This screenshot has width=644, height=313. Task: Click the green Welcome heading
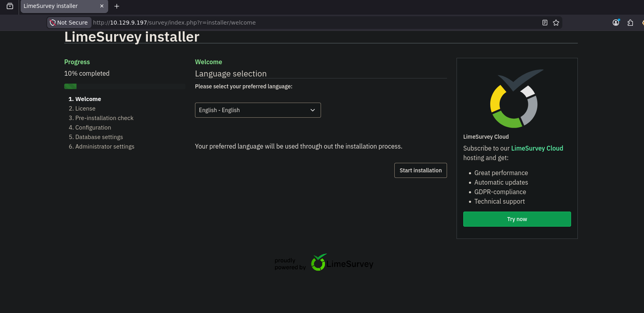(208, 62)
